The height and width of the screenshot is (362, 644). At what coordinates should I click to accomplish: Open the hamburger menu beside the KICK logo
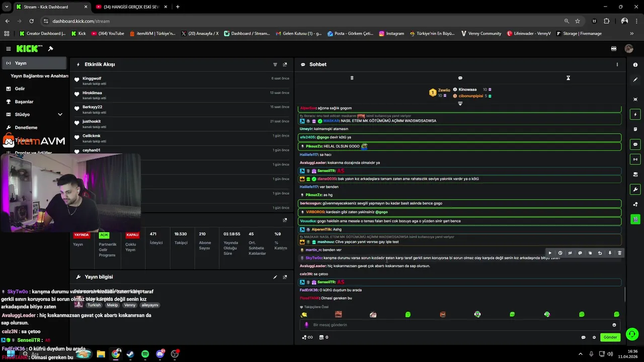coord(9,49)
